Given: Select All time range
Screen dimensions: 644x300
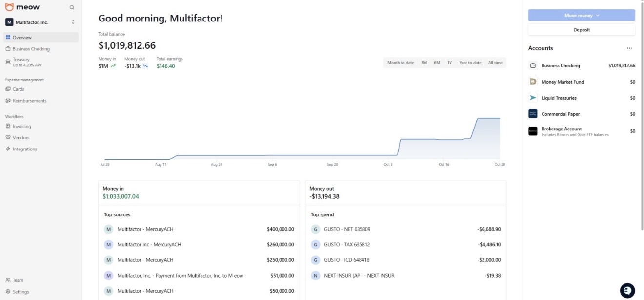Looking at the screenshot, I should pos(495,63).
